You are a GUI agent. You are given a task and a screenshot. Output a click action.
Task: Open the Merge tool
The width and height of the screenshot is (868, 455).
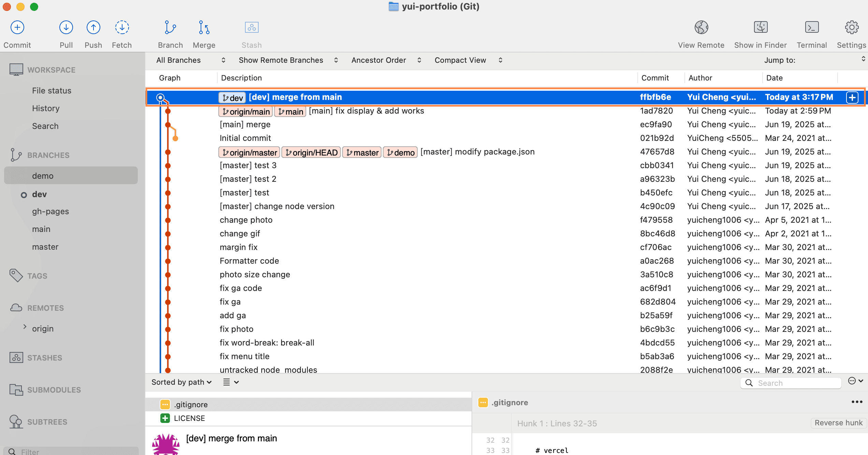204,28
